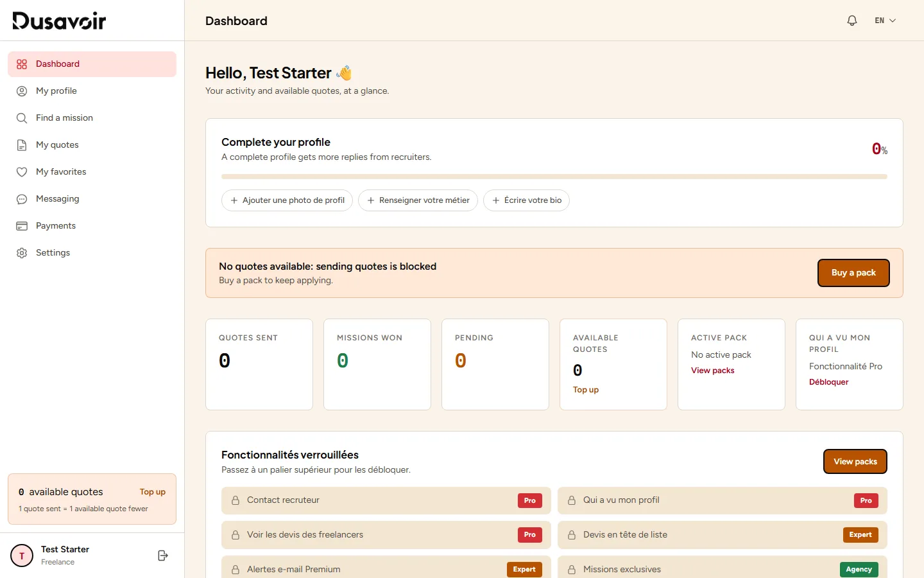Click the Quotes Sent stat card
Image resolution: width=924 pixels, height=578 pixels.
259,364
